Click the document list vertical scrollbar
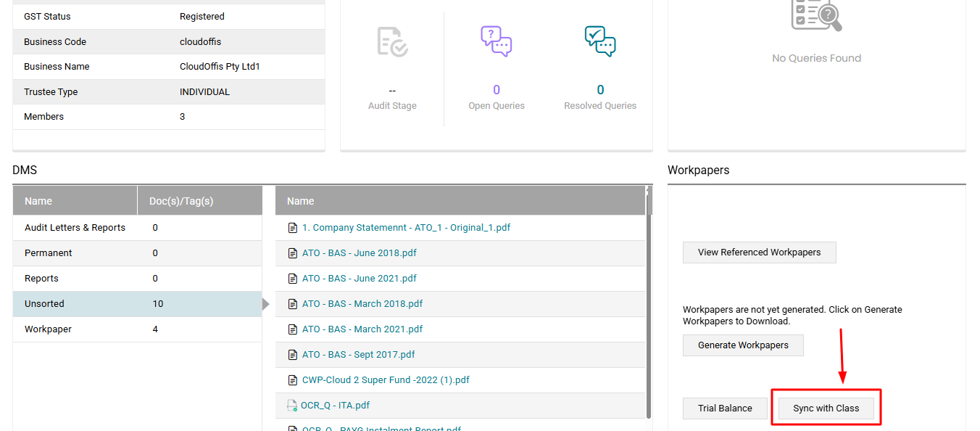 tap(649, 305)
